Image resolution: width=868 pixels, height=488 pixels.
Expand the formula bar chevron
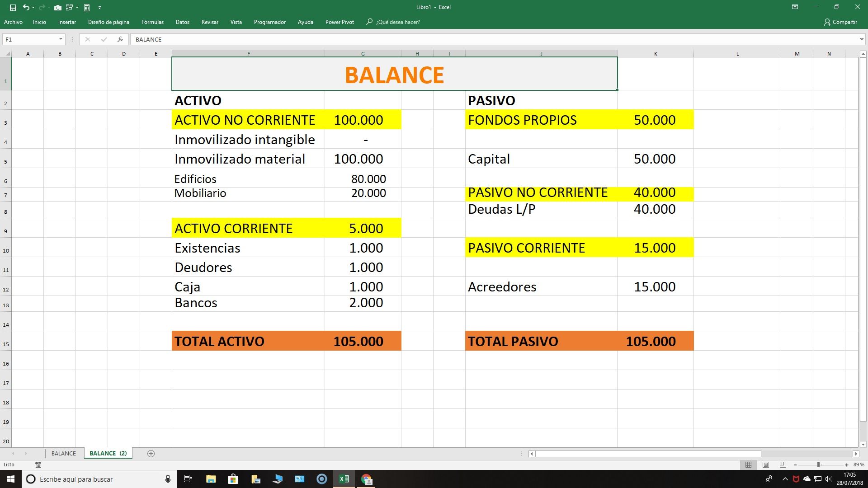point(862,39)
